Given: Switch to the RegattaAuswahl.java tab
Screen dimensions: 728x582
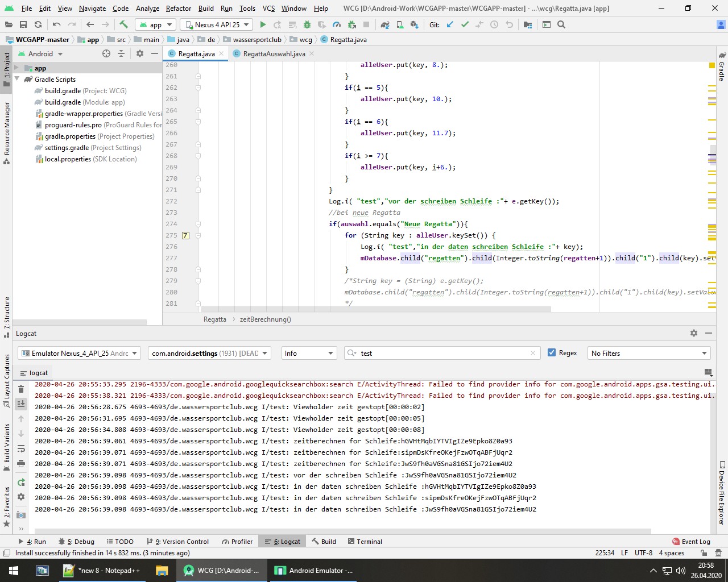Looking at the screenshot, I should (x=274, y=54).
